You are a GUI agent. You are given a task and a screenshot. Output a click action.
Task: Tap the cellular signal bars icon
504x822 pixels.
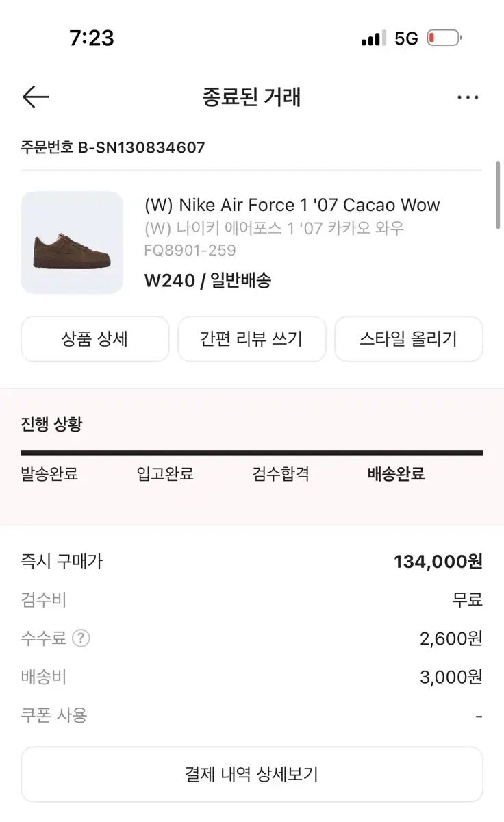coord(373,39)
